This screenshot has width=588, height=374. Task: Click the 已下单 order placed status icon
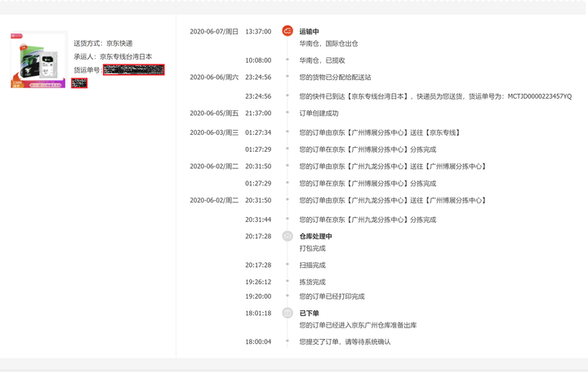287,313
